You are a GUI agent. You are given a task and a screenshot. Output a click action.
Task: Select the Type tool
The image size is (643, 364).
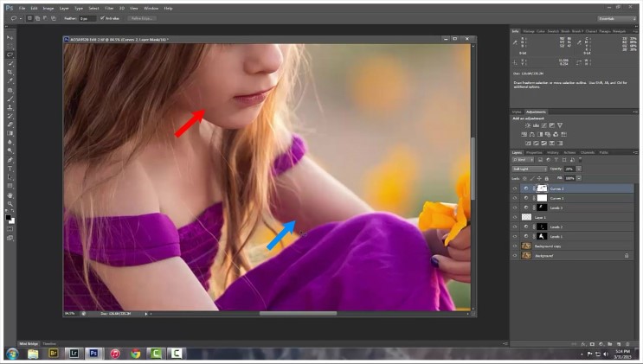click(x=10, y=169)
